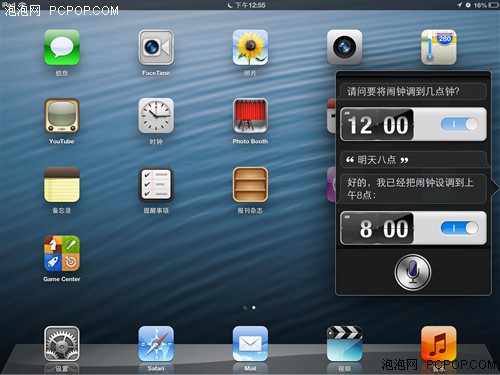The image size is (500, 375).
Task: Open the Maps app
Action: [439, 47]
